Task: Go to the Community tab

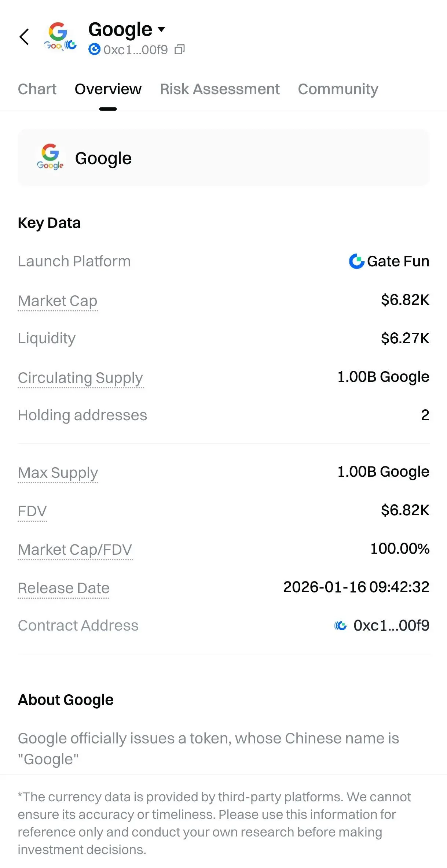Action: pos(338,89)
